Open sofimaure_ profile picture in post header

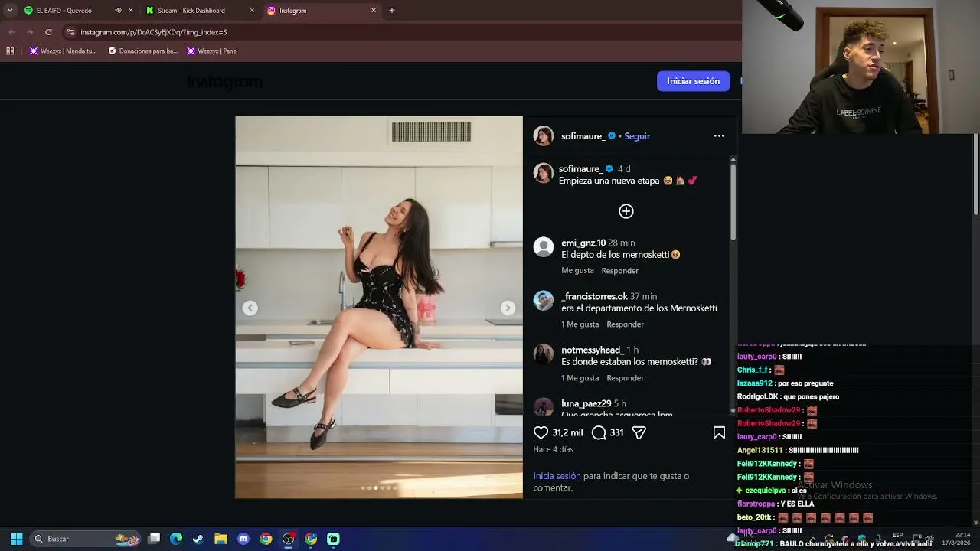544,136
